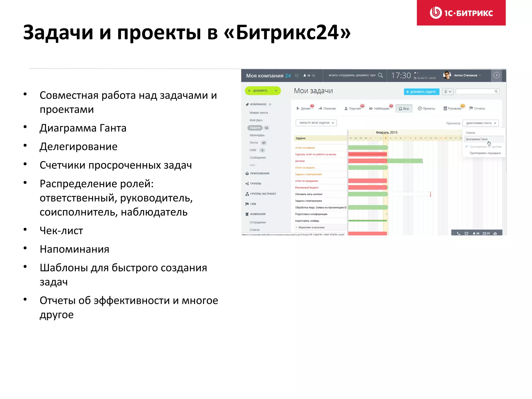Viewport: 532px width, 399px height.
Task: Click the favorites settings gear icon
Action: point(270,104)
